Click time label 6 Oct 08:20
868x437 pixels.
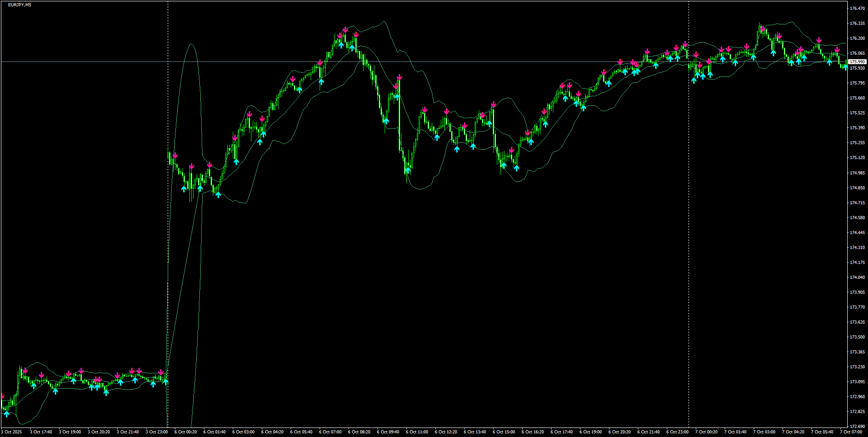pyautogui.click(x=359, y=432)
